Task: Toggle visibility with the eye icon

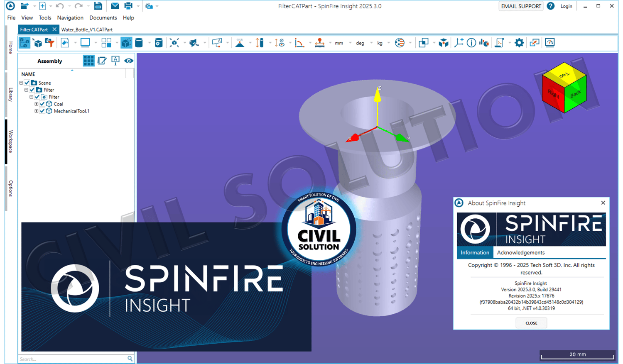Action: 129,61
